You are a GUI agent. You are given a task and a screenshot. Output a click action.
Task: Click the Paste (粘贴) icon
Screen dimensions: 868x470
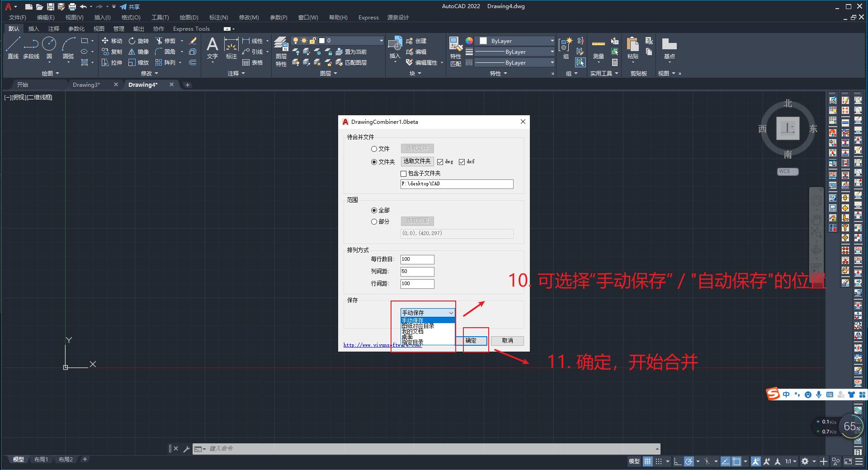[632, 45]
